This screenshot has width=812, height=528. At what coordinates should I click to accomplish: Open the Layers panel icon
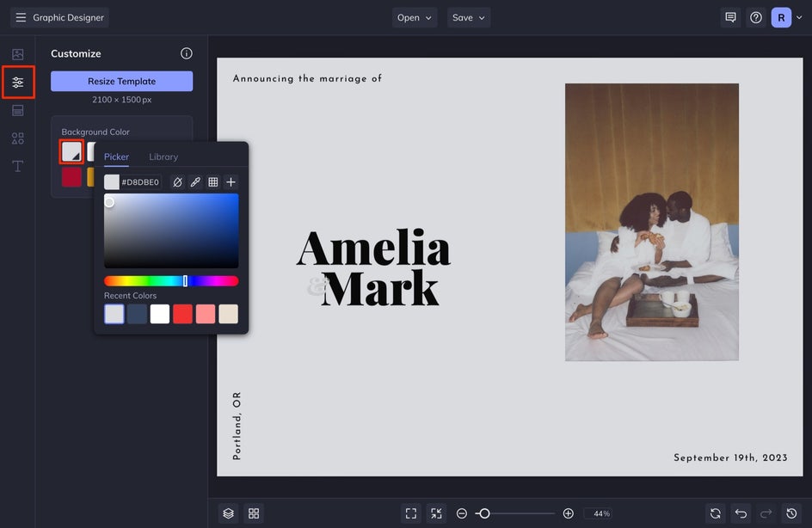pos(229,513)
